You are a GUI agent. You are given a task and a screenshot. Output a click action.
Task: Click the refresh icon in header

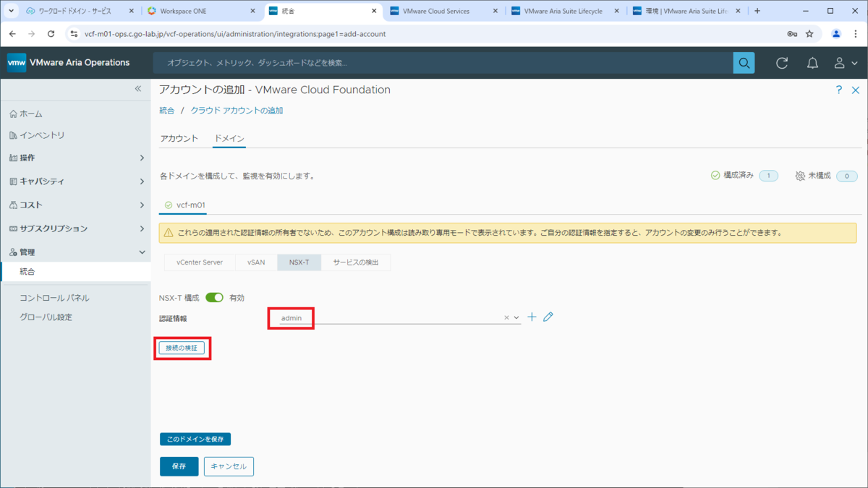(x=782, y=63)
